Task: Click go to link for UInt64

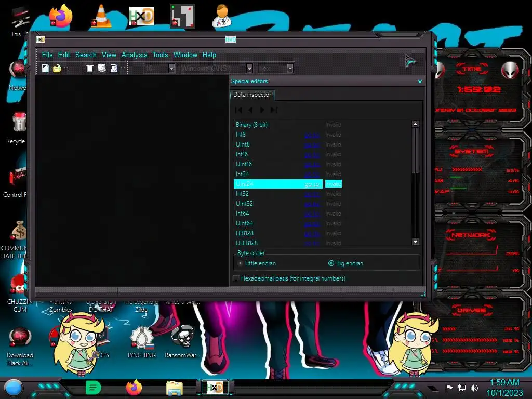Action: pyautogui.click(x=312, y=224)
